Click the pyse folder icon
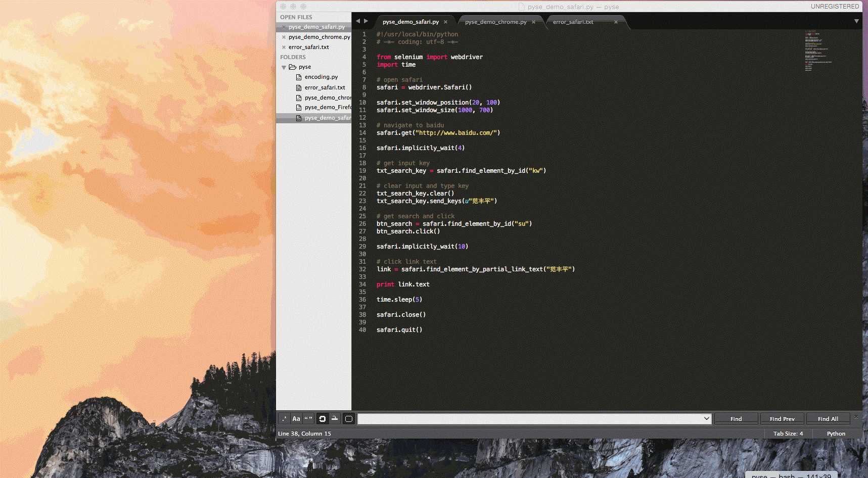This screenshot has height=478, width=868. [292, 67]
